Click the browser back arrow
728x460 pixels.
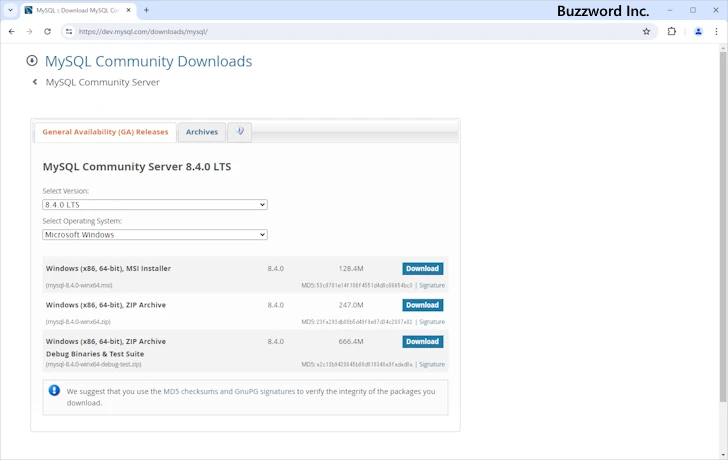tap(11, 31)
